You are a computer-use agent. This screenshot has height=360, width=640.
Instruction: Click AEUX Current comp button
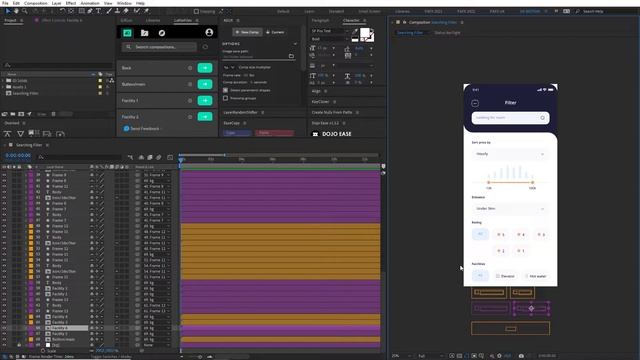[x=275, y=32]
